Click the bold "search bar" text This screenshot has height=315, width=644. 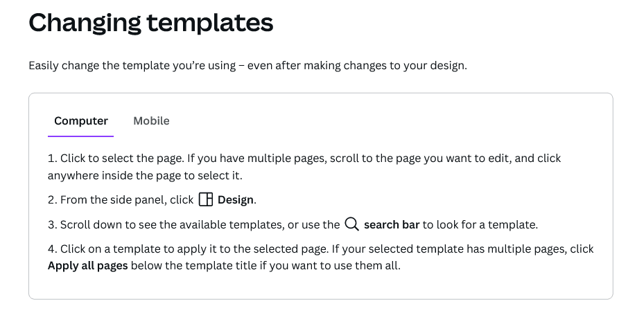(x=392, y=224)
